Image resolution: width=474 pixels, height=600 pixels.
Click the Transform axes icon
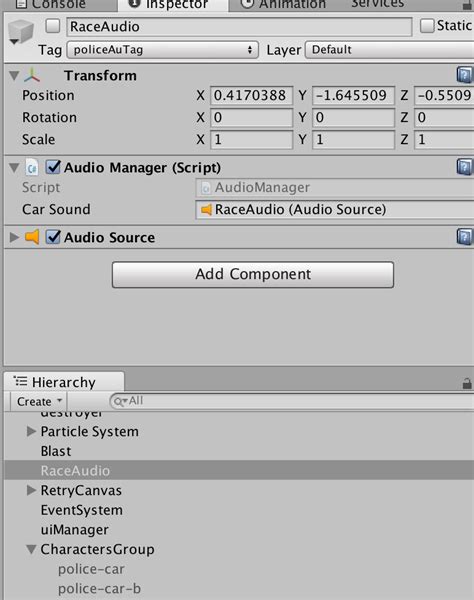[32, 76]
